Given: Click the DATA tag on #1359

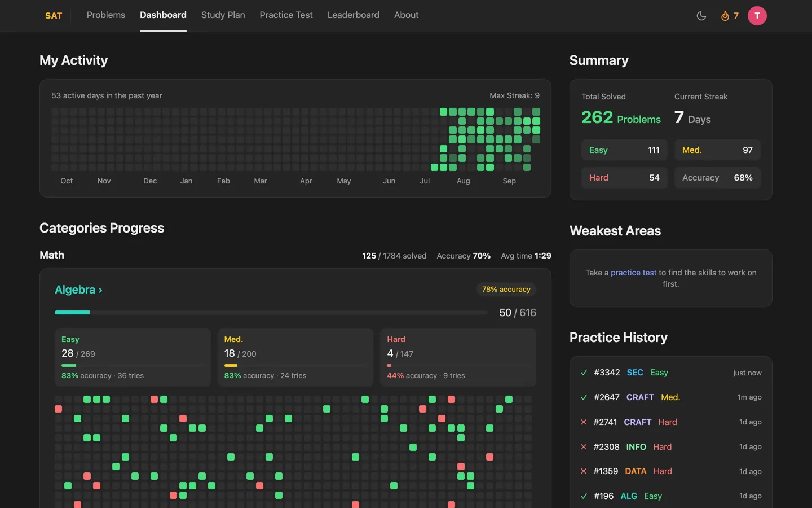Looking at the screenshot, I should tap(636, 471).
